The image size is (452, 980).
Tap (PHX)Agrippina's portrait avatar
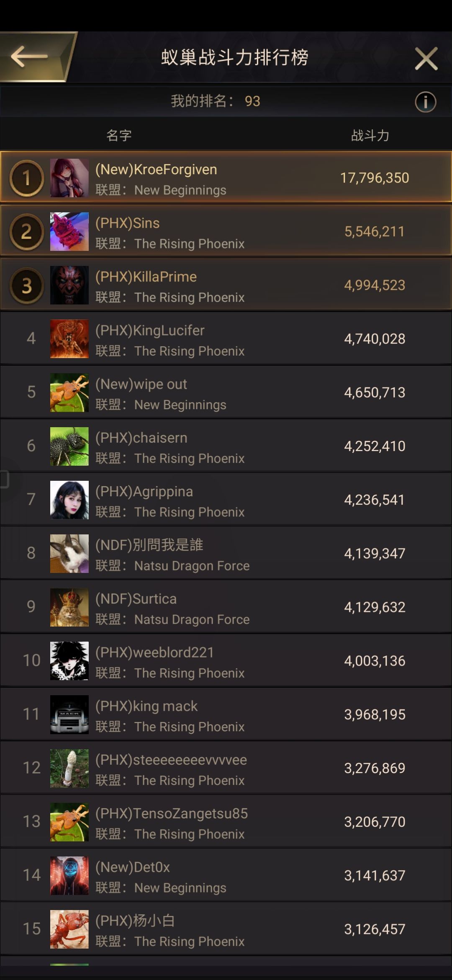[x=69, y=500]
